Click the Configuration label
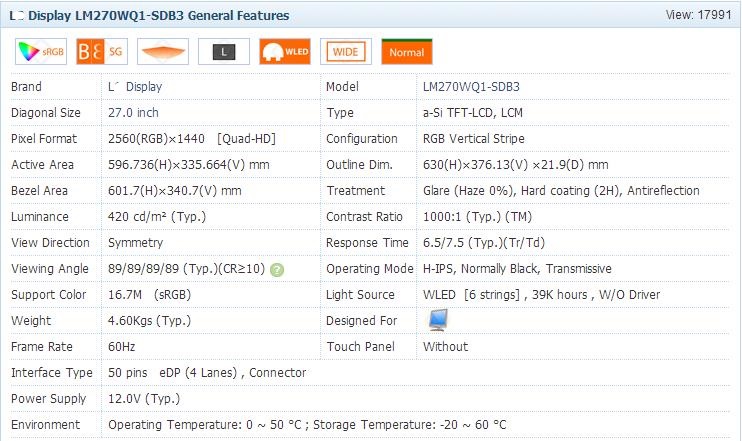This screenshot has height=441, width=742. pyautogui.click(x=362, y=139)
